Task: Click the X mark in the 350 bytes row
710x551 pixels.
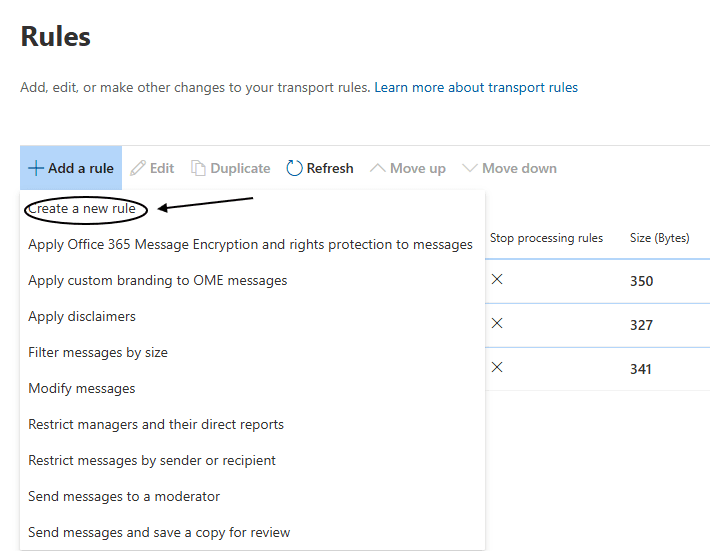Action: pyautogui.click(x=497, y=279)
